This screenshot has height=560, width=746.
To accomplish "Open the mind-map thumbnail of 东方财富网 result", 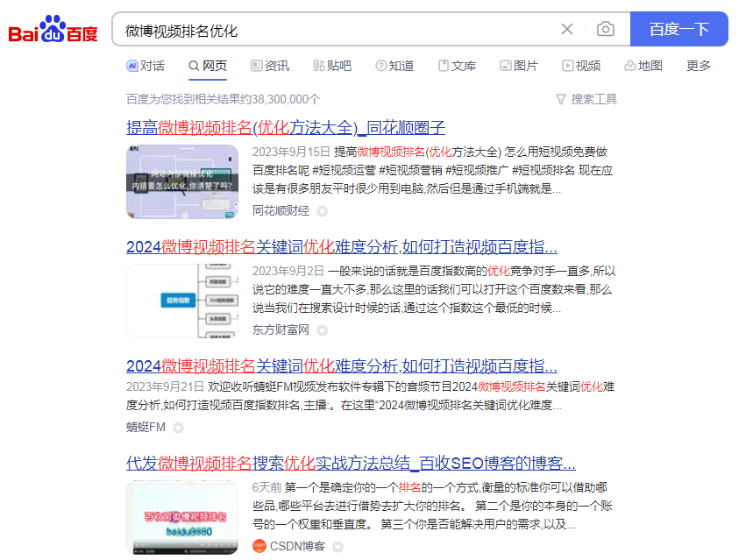I will click(x=182, y=301).
